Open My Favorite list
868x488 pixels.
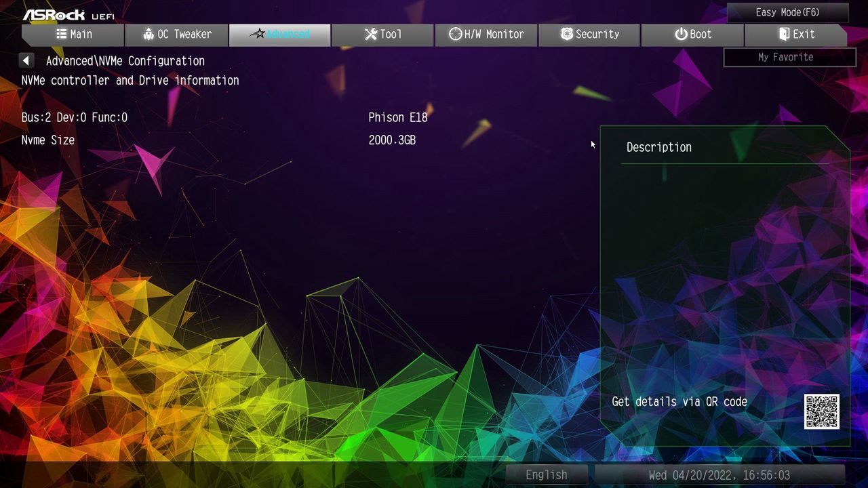point(789,57)
